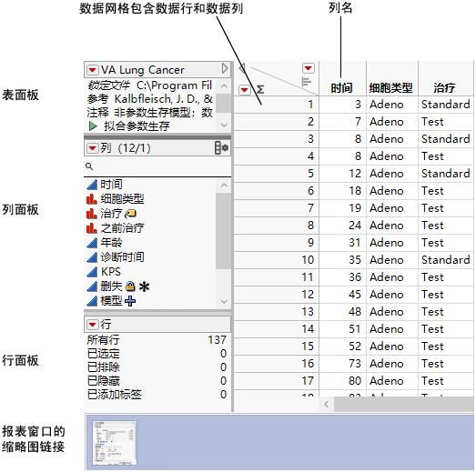Viewport: 476px width, 472px height.
Task: Click the 参考 Kalbfleisch table property line
Action: coord(149,99)
